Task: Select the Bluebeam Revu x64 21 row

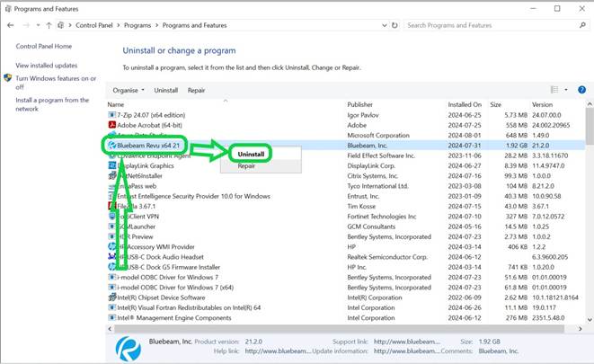Action: [x=345, y=146]
